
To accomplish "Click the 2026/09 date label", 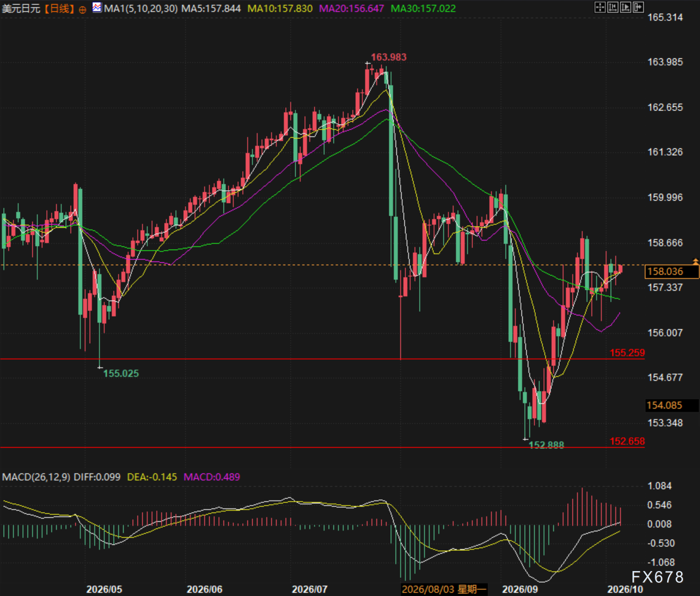I will pos(520,589).
